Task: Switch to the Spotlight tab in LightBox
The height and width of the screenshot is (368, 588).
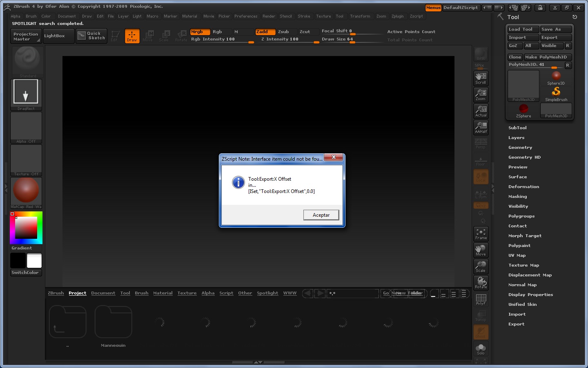Action: [267, 293]
